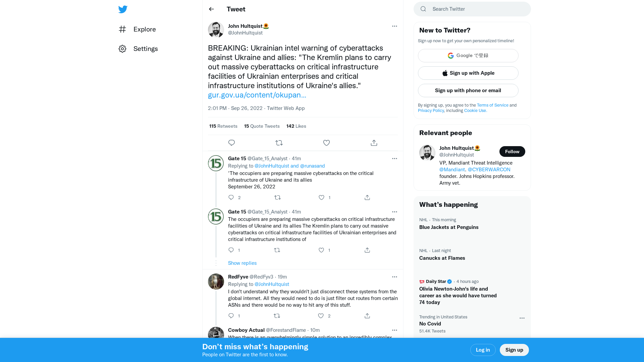Like John Hultquist's main tweet
Screen dimensions: 644x362
(x=326, y=142)
